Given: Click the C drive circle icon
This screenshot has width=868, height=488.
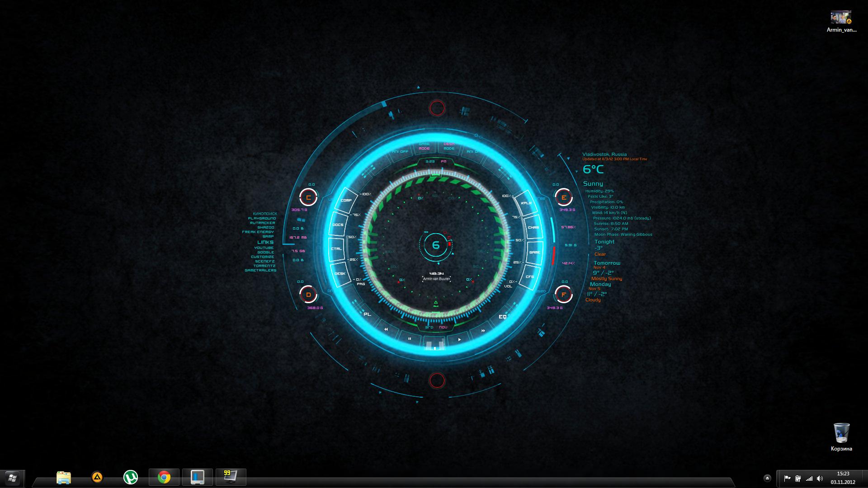Looking at the screenshot, I should point(309,197).
